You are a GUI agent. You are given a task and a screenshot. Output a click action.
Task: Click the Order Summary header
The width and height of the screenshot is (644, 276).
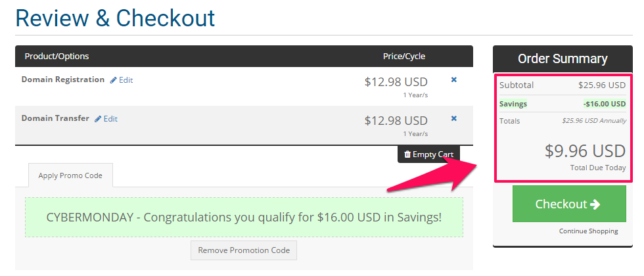pos(563,58)
